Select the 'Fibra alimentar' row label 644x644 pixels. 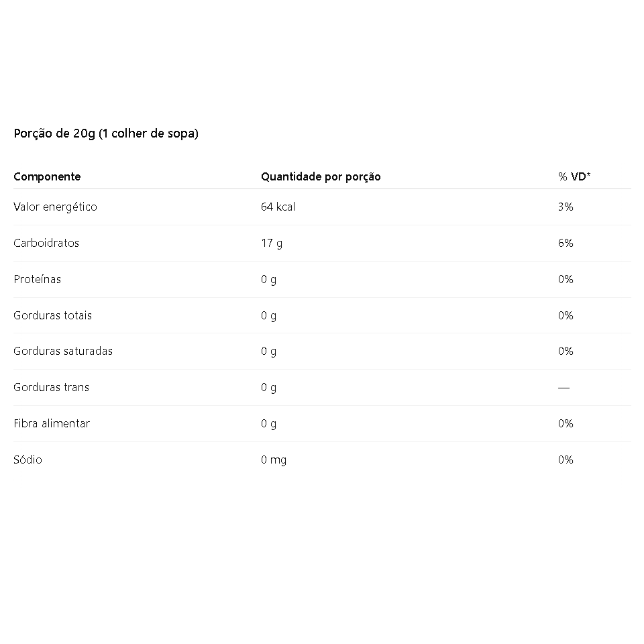(x=52, y=423)
